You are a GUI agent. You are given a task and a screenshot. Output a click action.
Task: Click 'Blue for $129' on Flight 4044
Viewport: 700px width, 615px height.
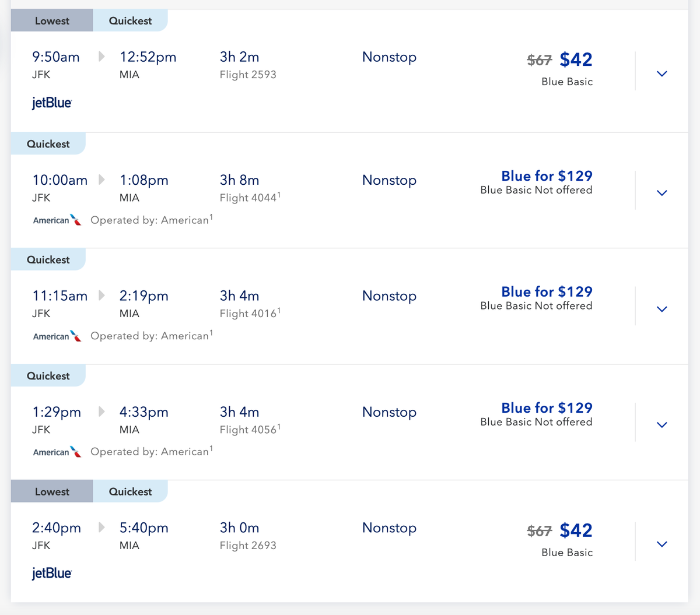(547, 175)
